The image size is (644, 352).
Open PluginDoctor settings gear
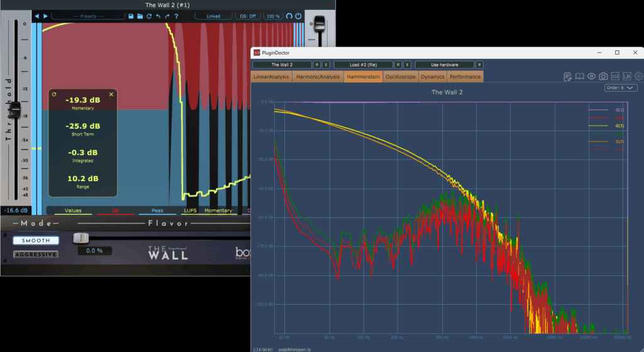[x=639, y=76]
